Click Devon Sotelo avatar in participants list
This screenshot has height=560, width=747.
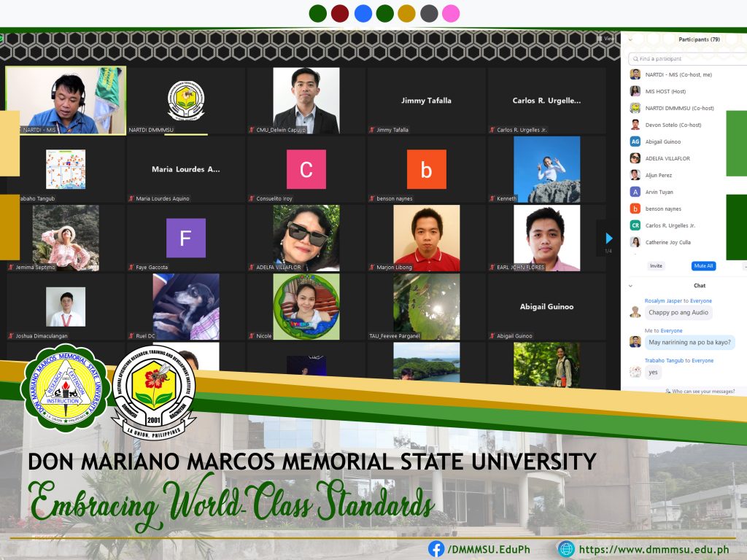tap(635, 125)
